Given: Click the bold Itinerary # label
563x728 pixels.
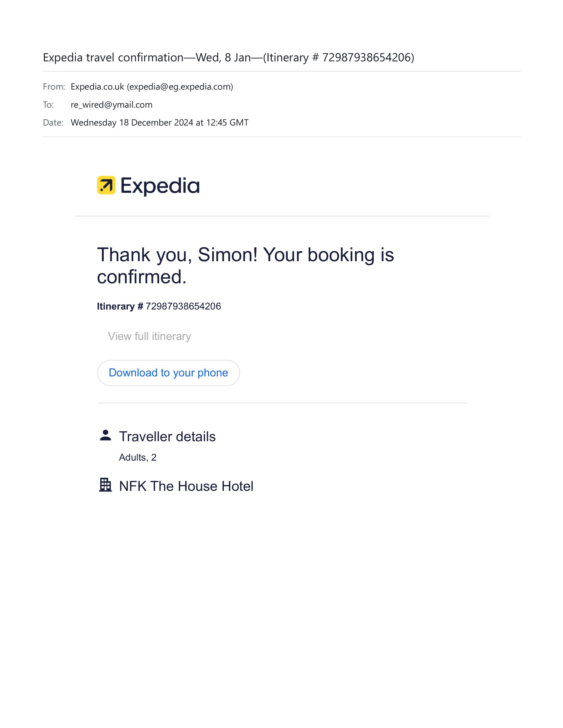Looking at the screenshot, I should tap(120, 306).
